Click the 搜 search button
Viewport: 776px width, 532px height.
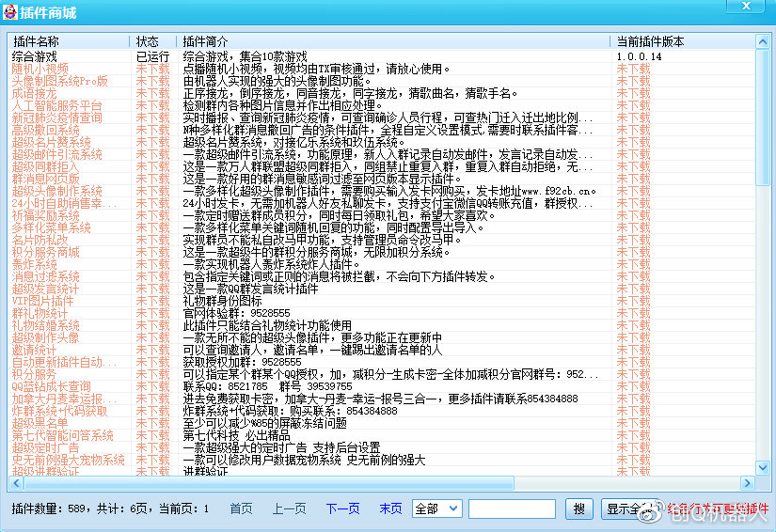[579, 509]
